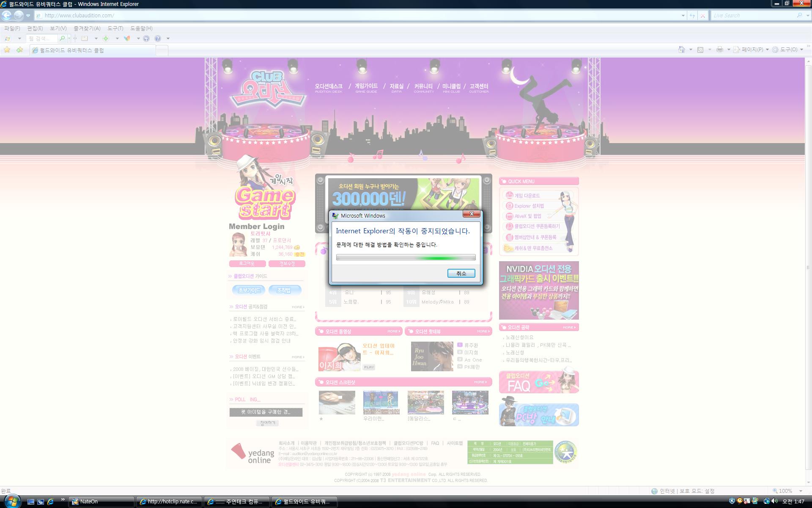Click 취소 button in the error dialog

[x=461, y=273]
